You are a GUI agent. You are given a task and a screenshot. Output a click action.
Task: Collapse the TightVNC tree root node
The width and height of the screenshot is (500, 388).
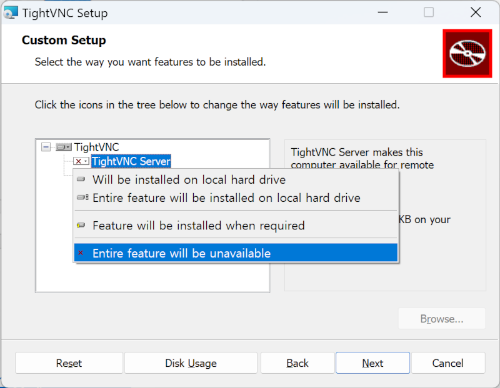46,147
